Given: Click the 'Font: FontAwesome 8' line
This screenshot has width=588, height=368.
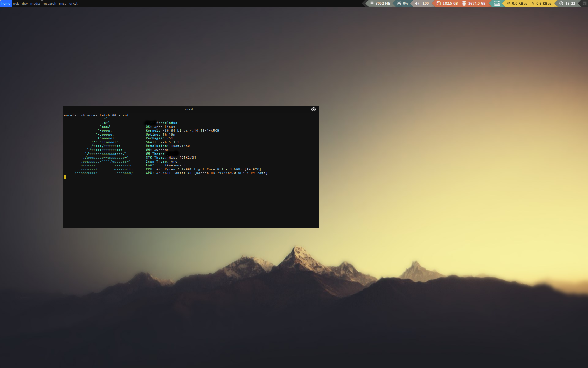Looking at the screenshot, I should click(x=166, y=165).
